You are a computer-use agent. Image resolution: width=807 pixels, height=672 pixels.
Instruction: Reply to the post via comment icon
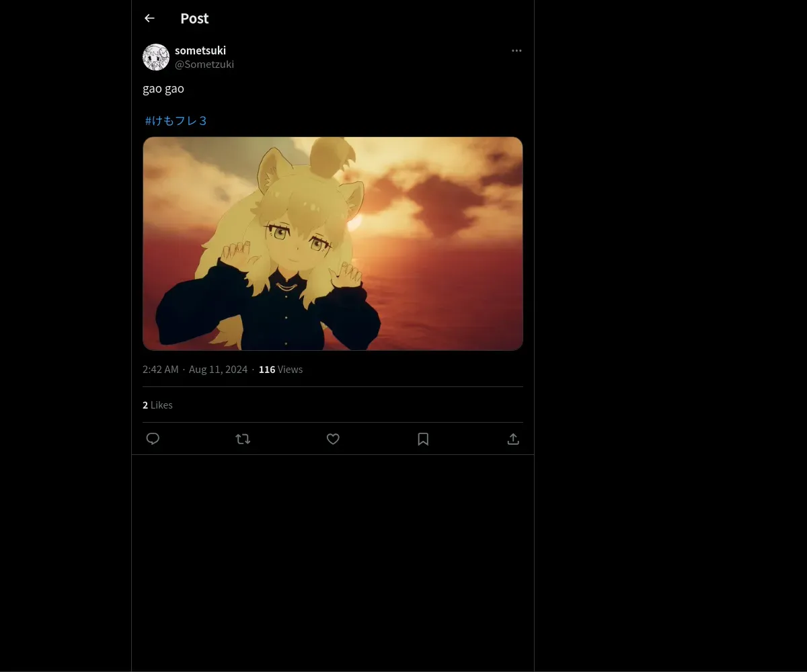click(x=153, y=439)
